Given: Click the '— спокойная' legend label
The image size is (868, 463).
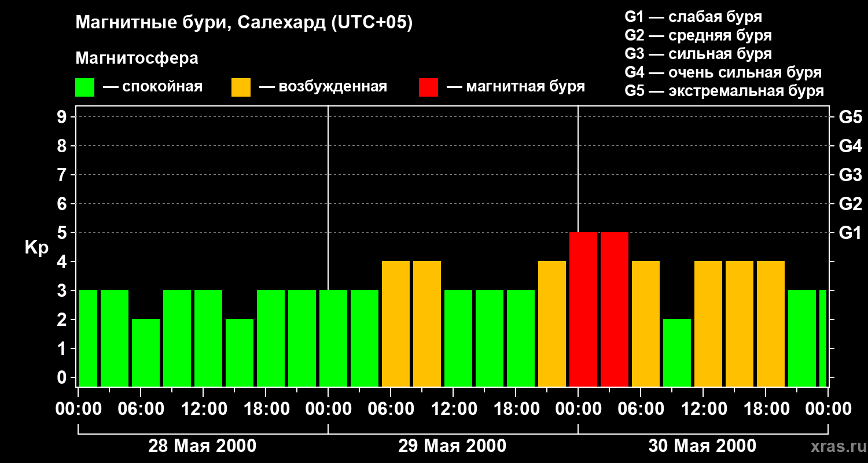Looking at the screenshot, I should pos(153,87).
